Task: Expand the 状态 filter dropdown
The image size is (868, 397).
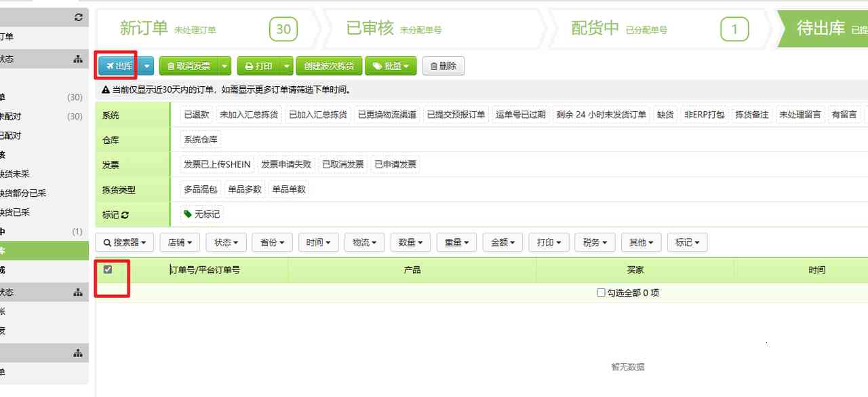Action: [x=225, y=242]
